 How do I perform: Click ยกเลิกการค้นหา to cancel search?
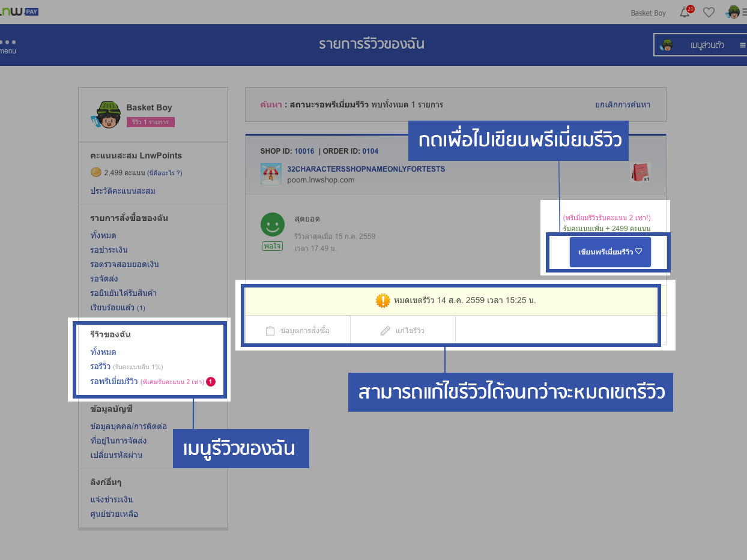click(x=622, y=104)
